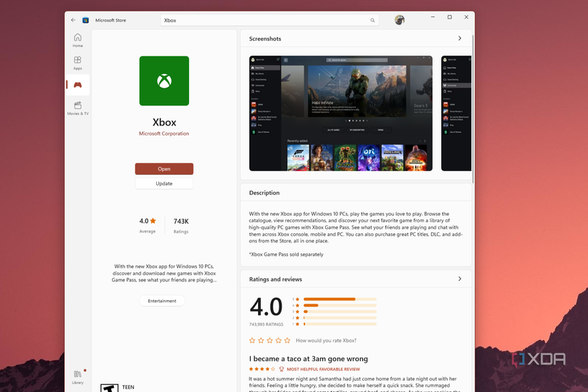
Task: Rate Xbox two stars
Action: click(x=261, y=341)
